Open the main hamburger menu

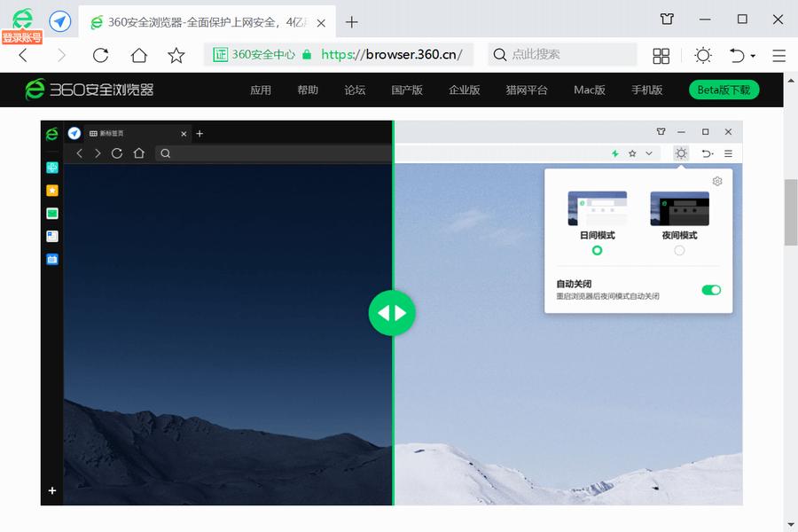[x=778, y=56]
